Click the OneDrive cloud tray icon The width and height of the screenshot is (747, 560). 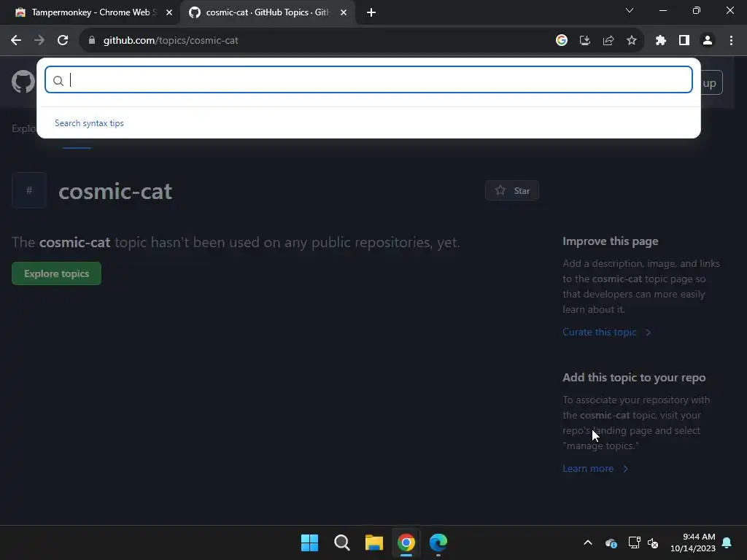coord(611,542)
